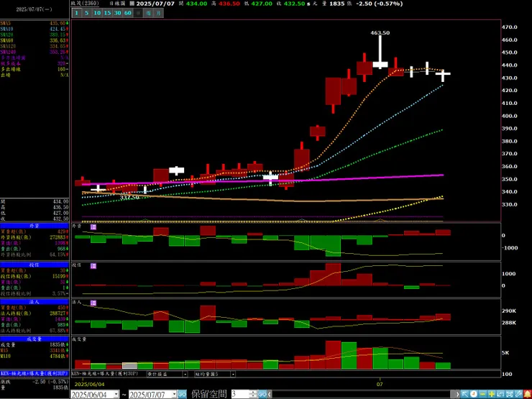Viewport: 532px width, 399px height.
Task: Select the blue XEN indicator label in left panel
Action: (35, 373)
